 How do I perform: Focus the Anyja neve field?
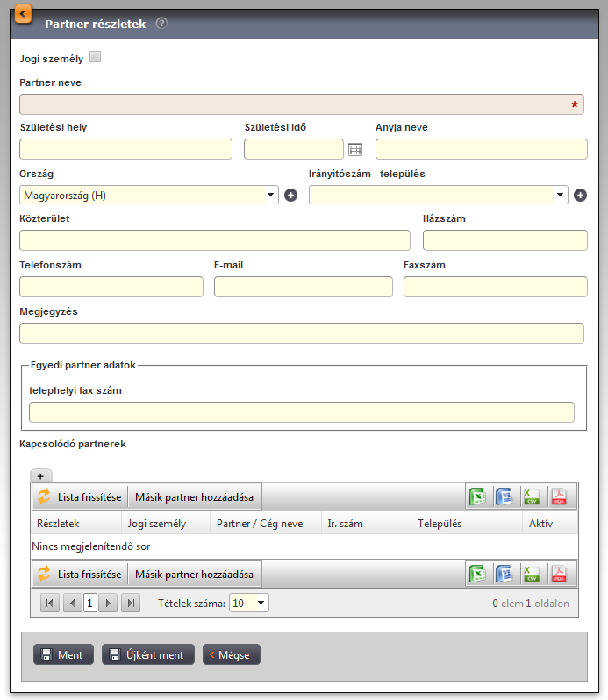click(x=482, y=149)
